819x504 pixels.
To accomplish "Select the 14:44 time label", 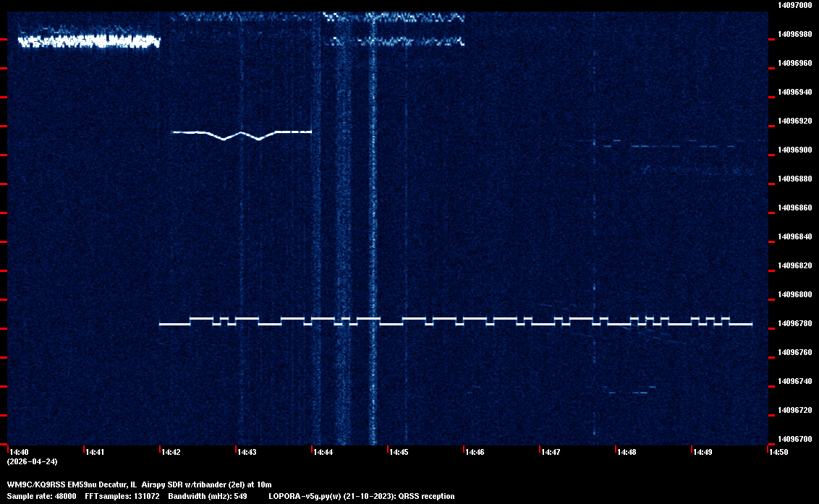I will tap(323, 452).
